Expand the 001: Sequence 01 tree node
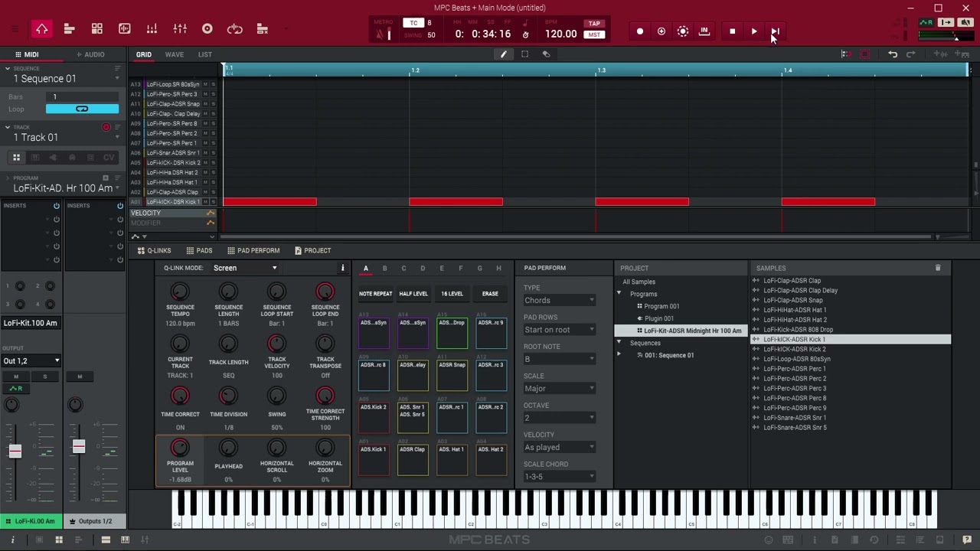980x551 pixels. click(619, 355)
